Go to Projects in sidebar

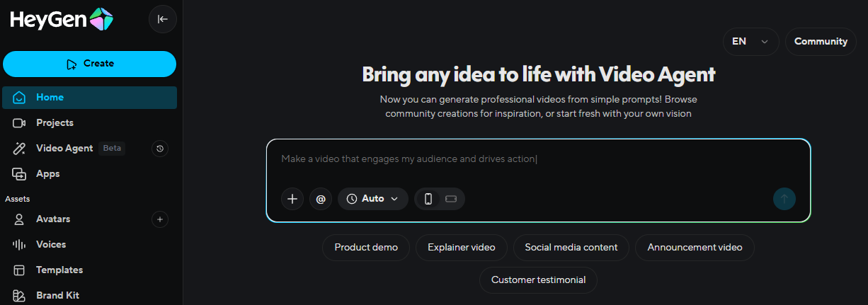point(55,123)
